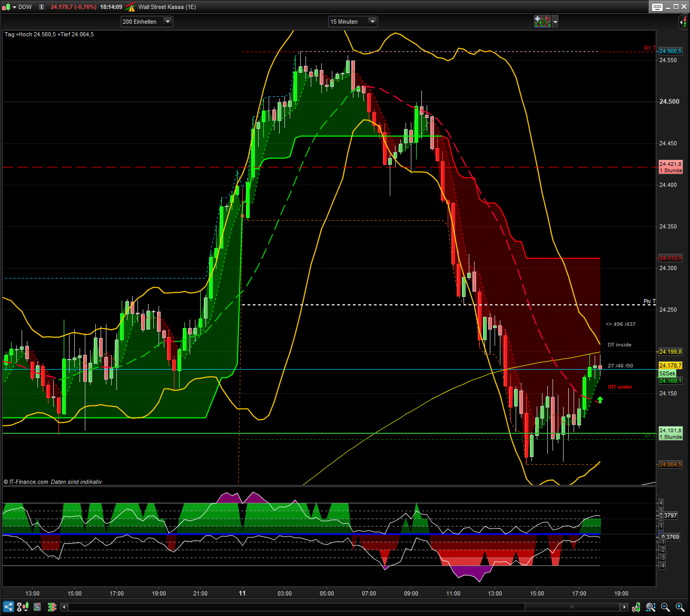Click the 27 /46 /50 annotation
Image resolution: width=690 pixels, height=616 pixels.
tap(620, 366)
